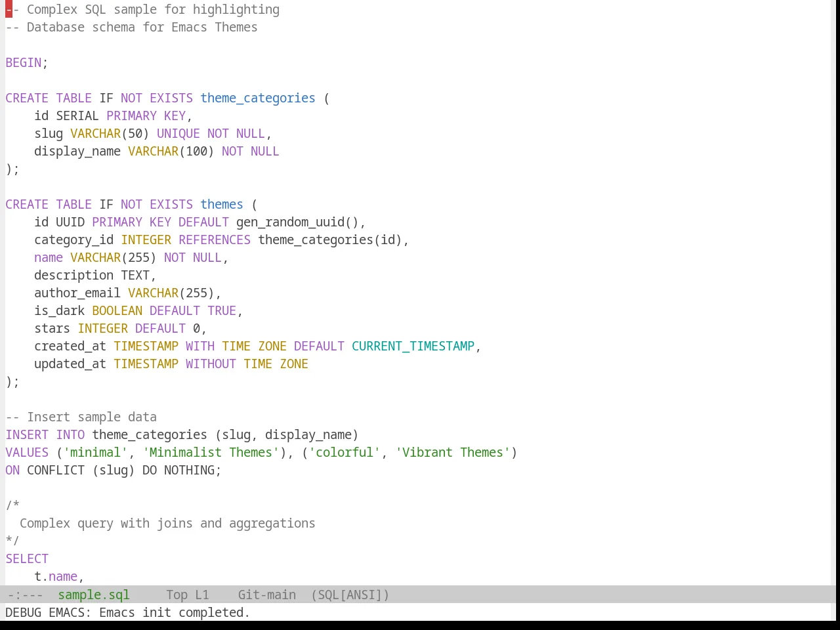Click the description column name
This screenshot has width=840, height=630.
click(x=74, y=276)
